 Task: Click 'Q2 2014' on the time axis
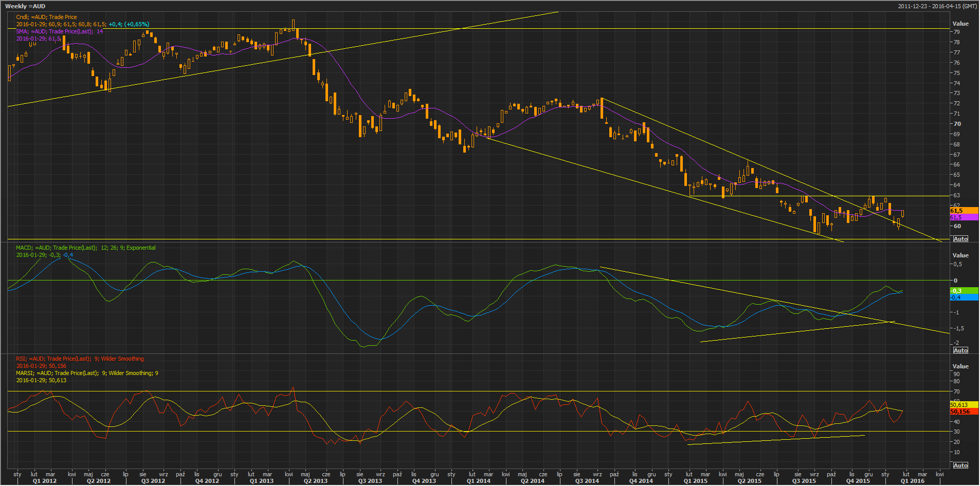[533, 481]
